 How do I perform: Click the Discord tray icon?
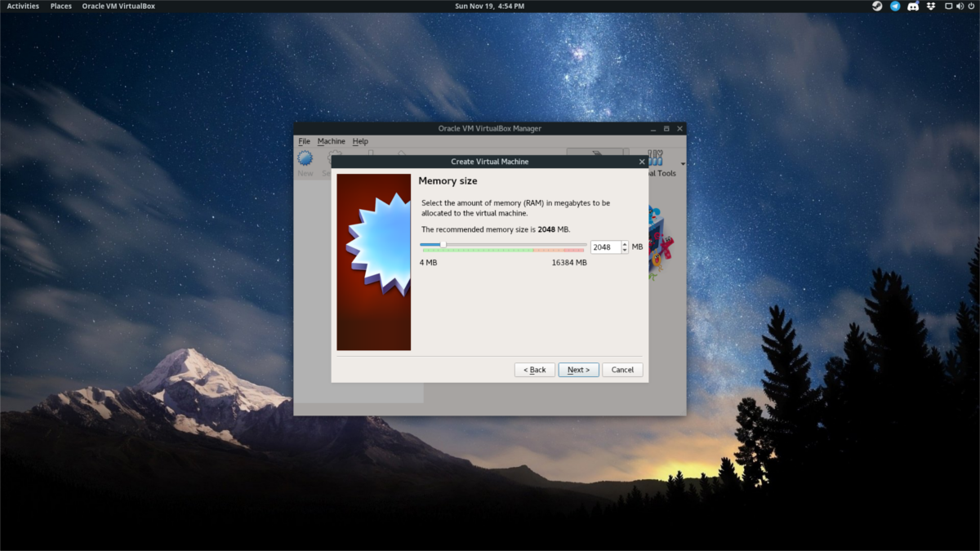[912, 6]
